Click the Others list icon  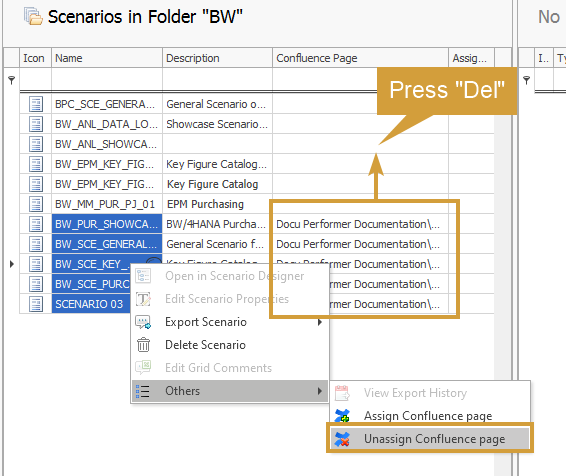(143, 391)
